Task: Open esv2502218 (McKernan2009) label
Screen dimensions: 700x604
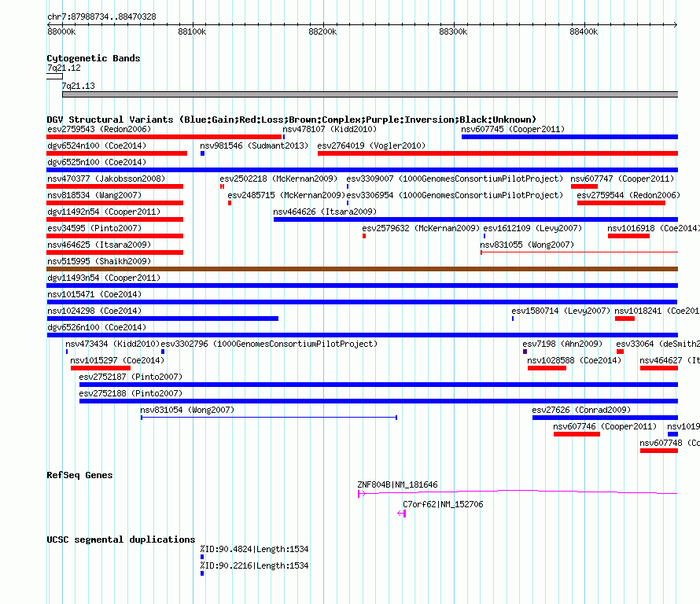Action: [x=278, y=179]
